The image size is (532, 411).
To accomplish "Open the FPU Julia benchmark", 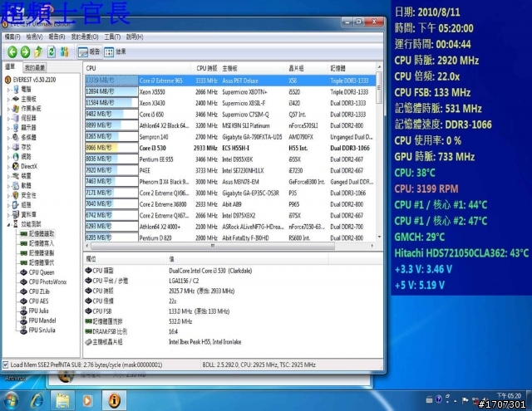I will pos(34,311).
